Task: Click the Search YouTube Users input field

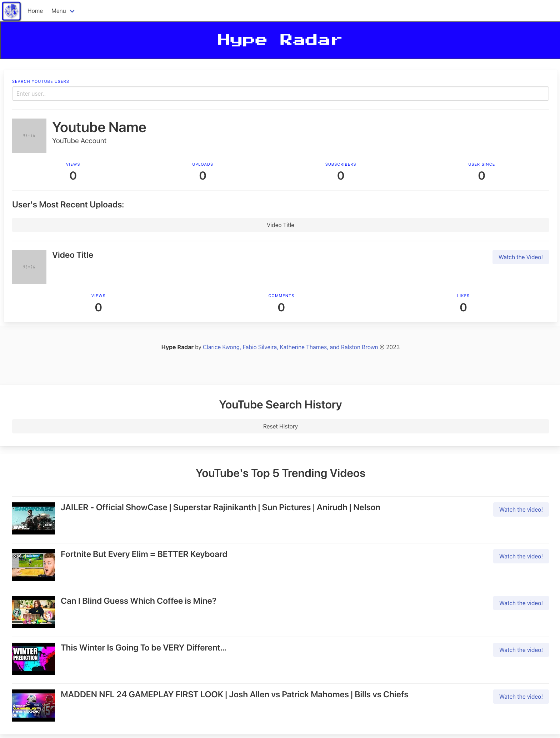Action: tap(280, 94)
